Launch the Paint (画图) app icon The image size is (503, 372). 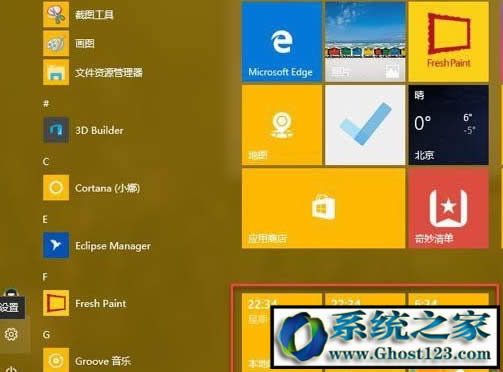56,44
